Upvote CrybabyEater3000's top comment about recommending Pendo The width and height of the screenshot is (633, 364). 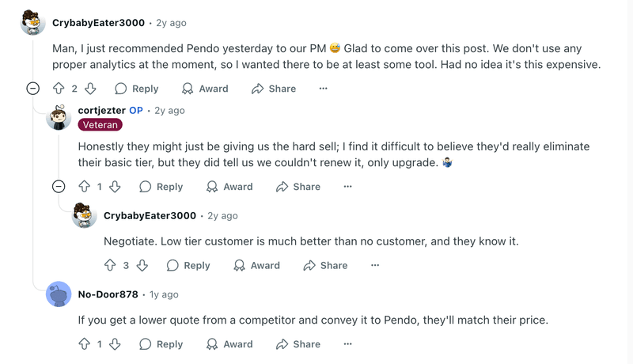(x=59, y=89)
